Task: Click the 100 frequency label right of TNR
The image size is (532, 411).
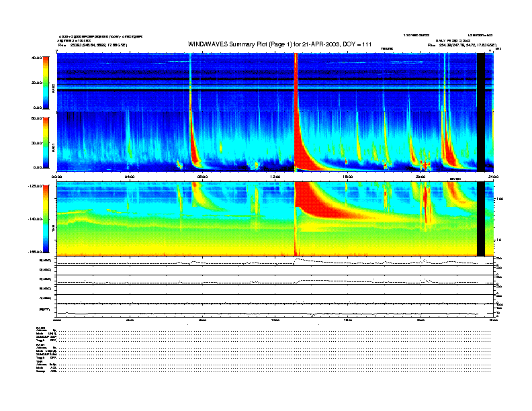Action: (x=498, y=199)
